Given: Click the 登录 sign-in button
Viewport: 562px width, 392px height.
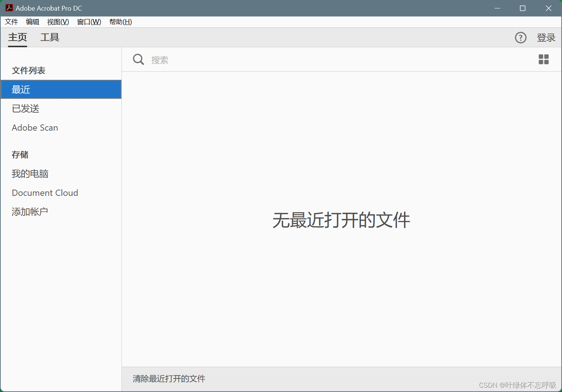Looking at the screenshot, I should pos(546,37).
